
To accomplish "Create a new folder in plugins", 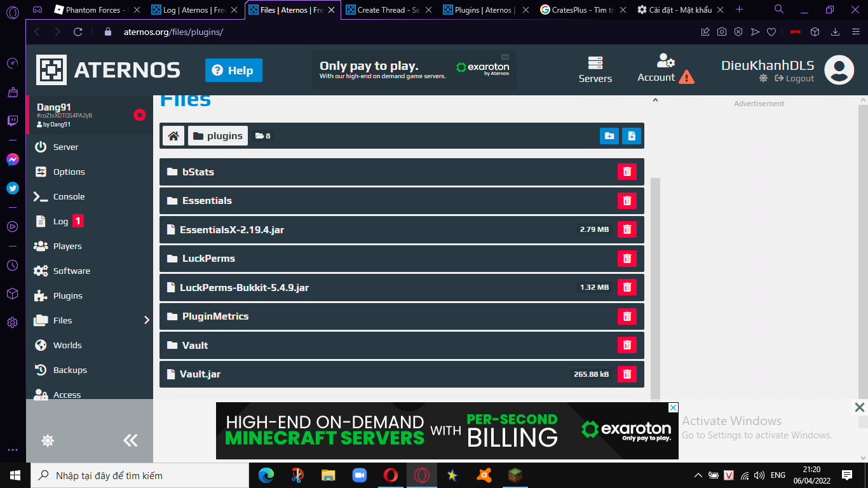I will click(609, 135).
